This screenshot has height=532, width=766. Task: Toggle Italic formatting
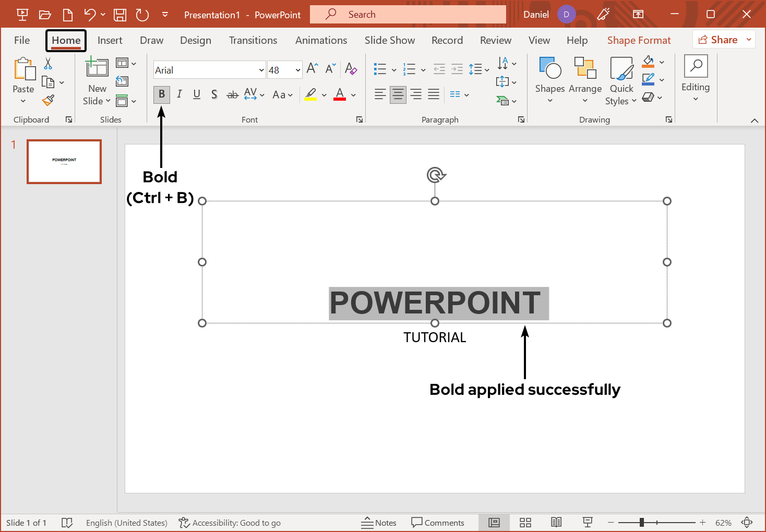click(179, 94)
